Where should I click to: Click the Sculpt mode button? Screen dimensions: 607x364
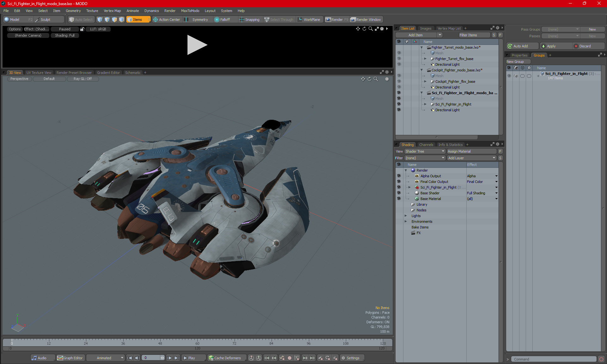coord(49,20)
